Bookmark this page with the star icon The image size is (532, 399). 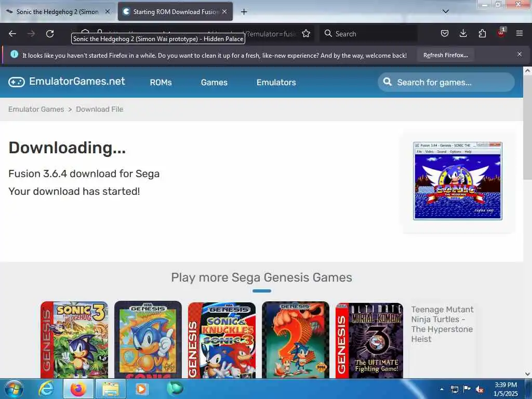click(306, 34)
